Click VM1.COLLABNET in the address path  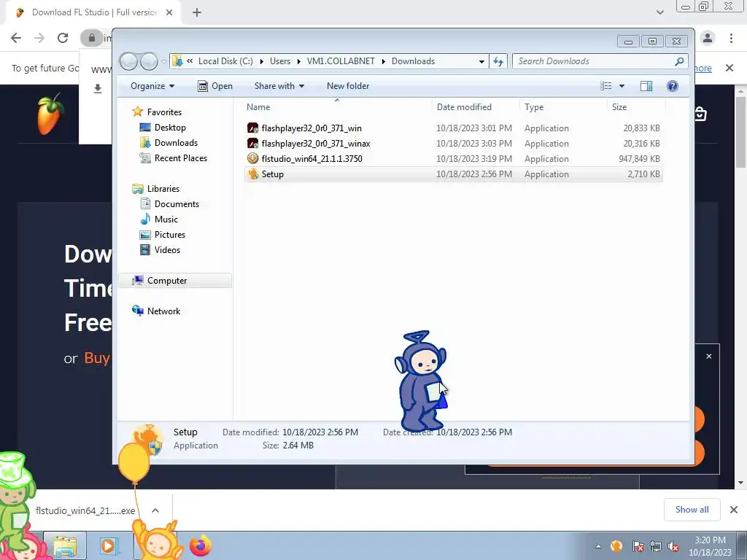click(x=341, y=61)
